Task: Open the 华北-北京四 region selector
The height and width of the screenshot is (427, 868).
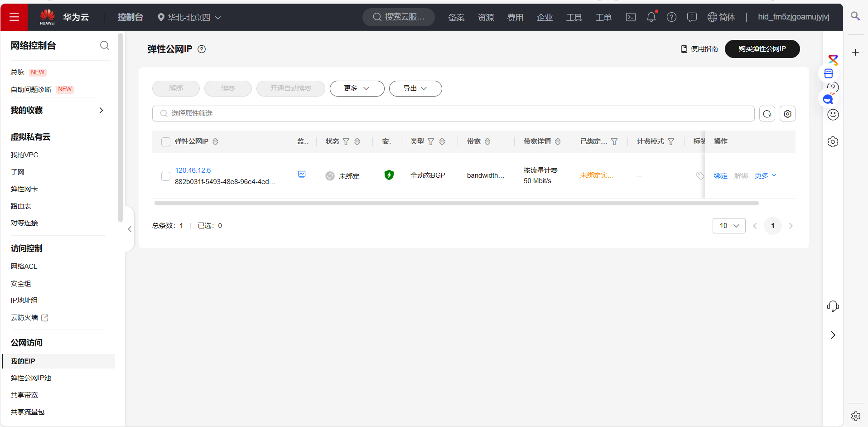Action: click(189, 17)
